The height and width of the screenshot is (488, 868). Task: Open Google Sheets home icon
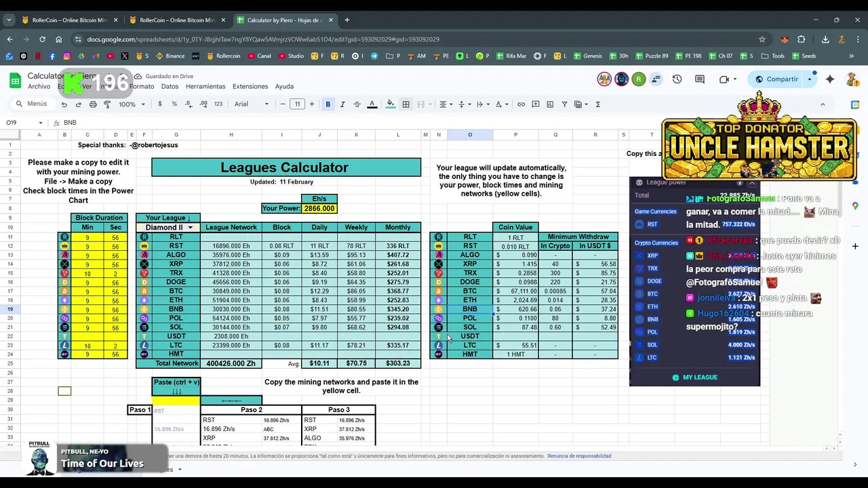(15, 81)
